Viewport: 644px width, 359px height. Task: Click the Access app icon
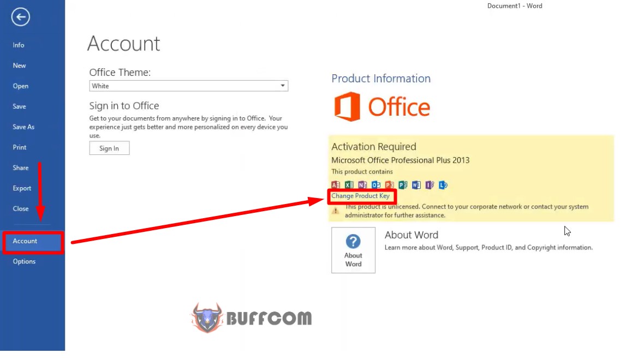click(336, 185)
